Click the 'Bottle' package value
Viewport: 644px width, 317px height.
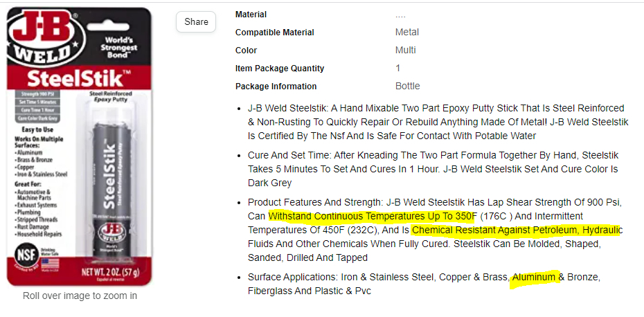click(407, 87)
